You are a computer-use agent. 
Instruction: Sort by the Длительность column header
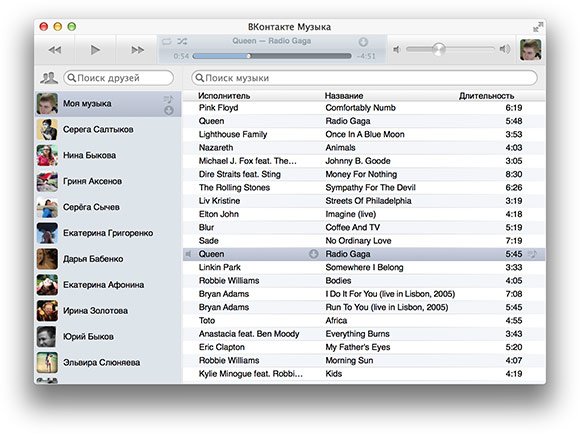486,96
